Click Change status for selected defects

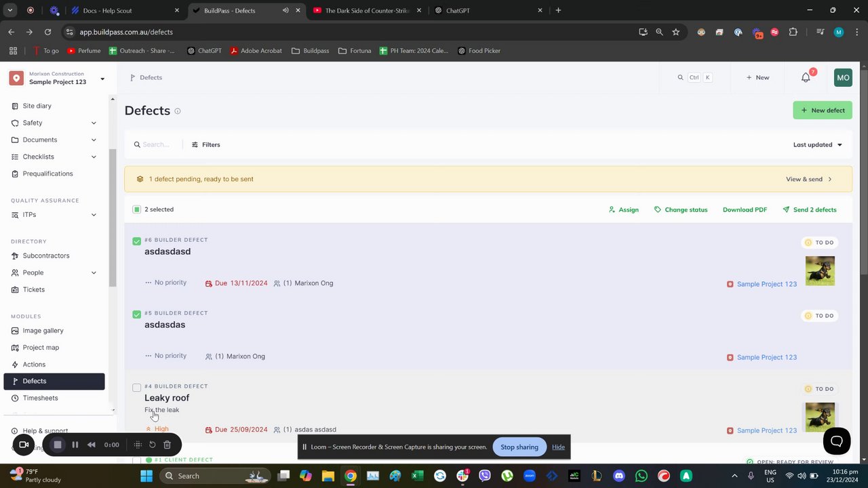point(681,209)
